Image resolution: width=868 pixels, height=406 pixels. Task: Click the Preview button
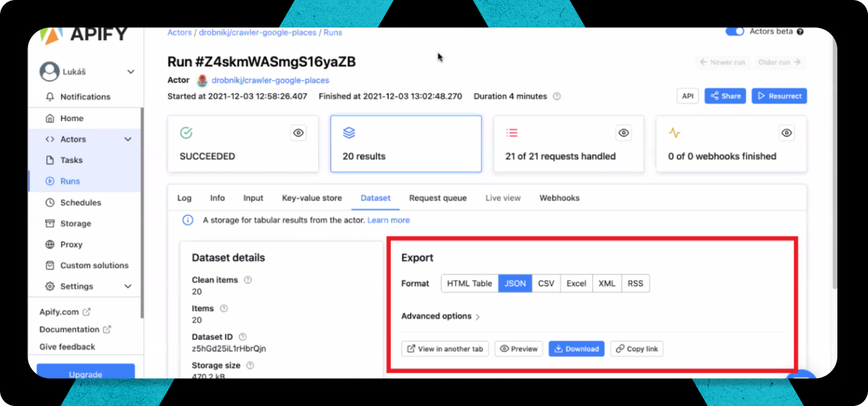coord(519,349)
